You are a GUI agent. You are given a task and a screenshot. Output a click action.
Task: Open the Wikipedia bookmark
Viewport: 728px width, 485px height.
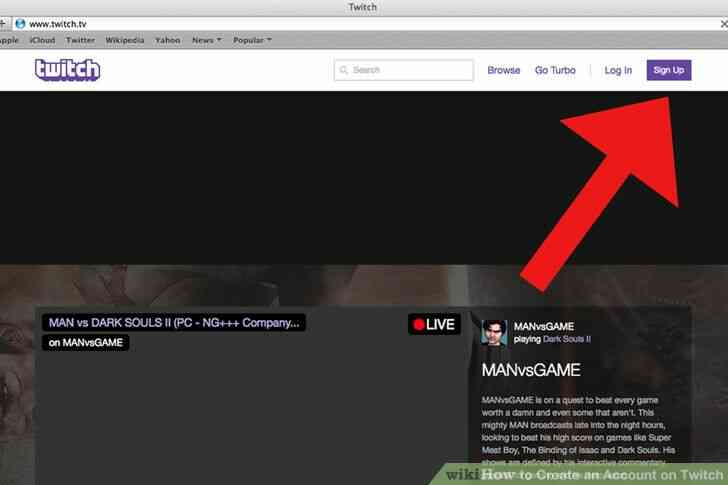tap(125, 40)
